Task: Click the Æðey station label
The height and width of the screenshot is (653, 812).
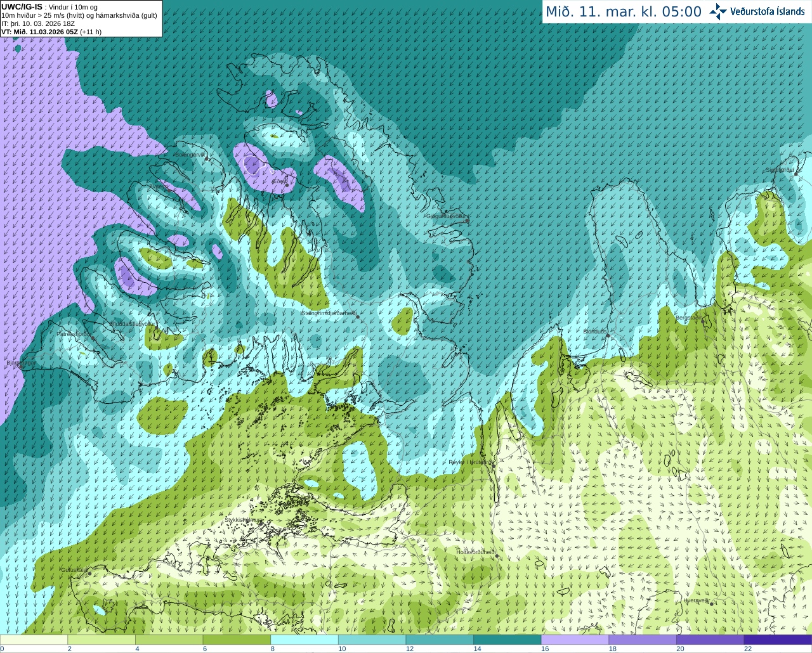Action: (x=279, y=181)
